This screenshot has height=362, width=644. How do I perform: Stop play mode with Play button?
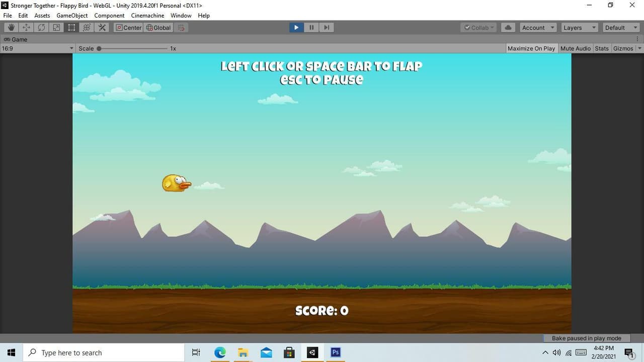pos(296,28)
